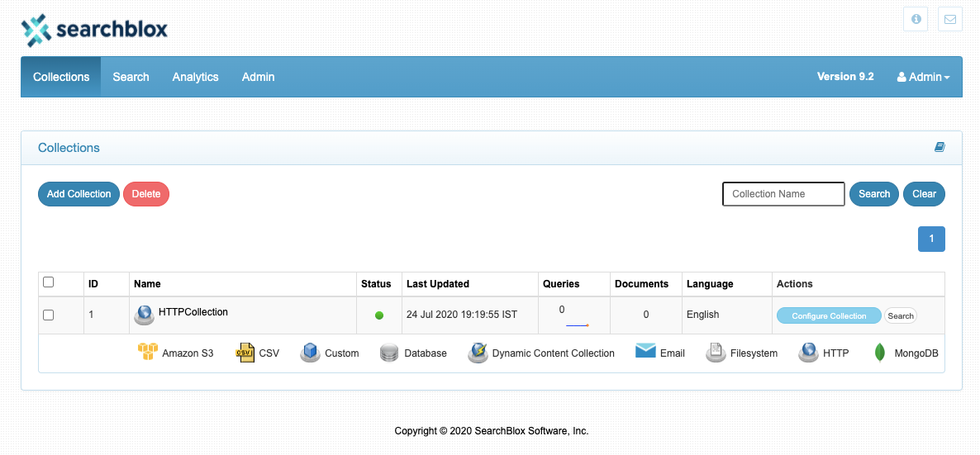Click the Dynamic Content Collection icon
The width and height of the screenshot is (980, 455).
coord(478,353)
